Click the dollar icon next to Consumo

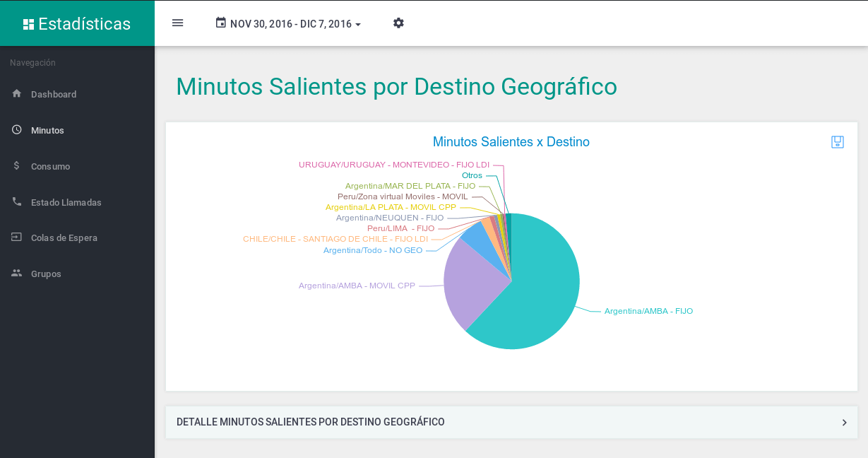click(x=17, y=165)
